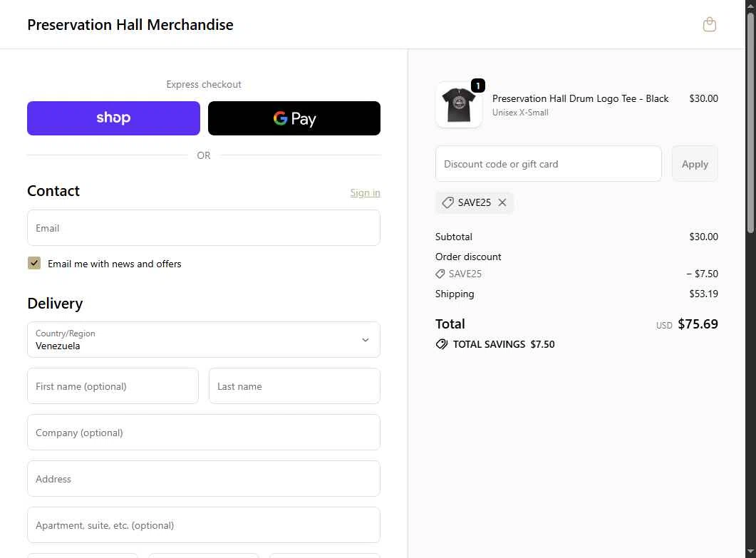Click the tag icon in SAVE25 chip
Screen dimensions: 756x558
(x=447, y=202)
